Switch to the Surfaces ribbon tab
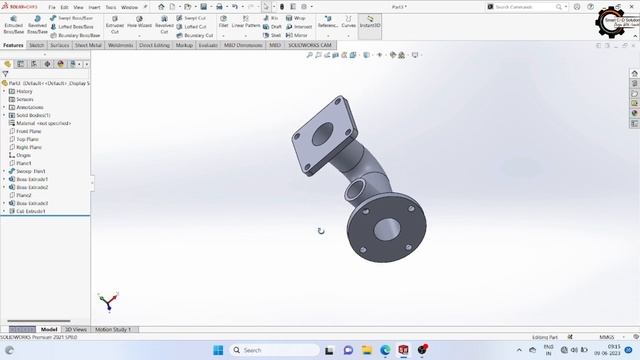This screenshot has width=640, height=360. coord(60,45)
